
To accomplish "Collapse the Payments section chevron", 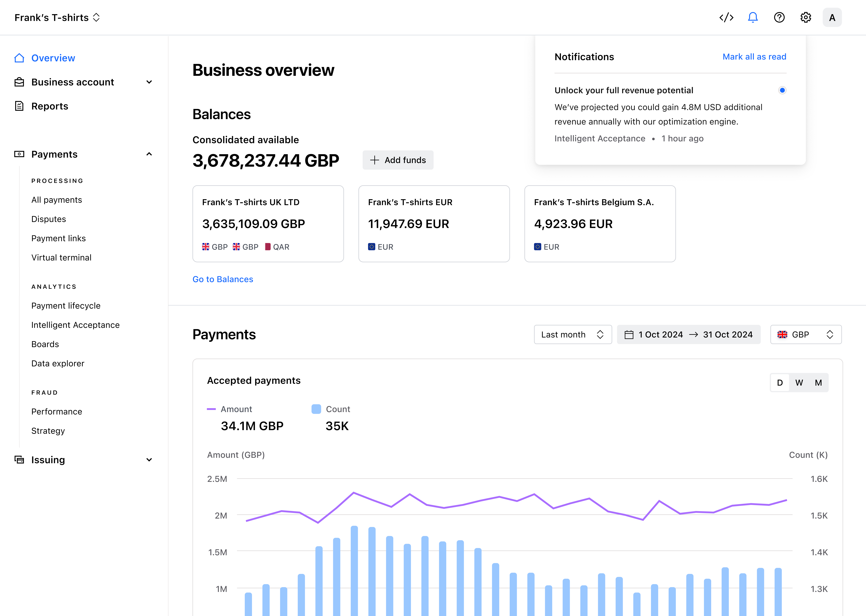I will pos(149,154).
